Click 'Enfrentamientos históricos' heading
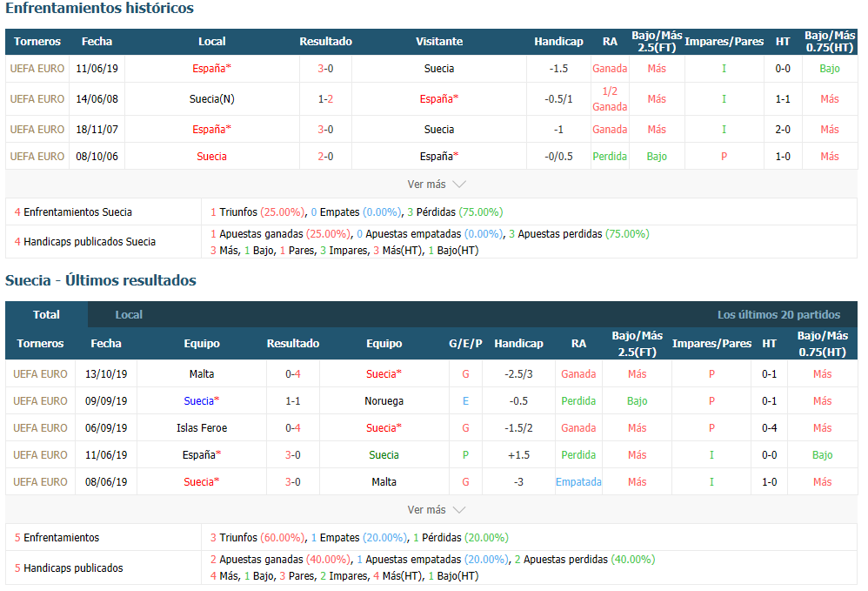 (100, 9)
